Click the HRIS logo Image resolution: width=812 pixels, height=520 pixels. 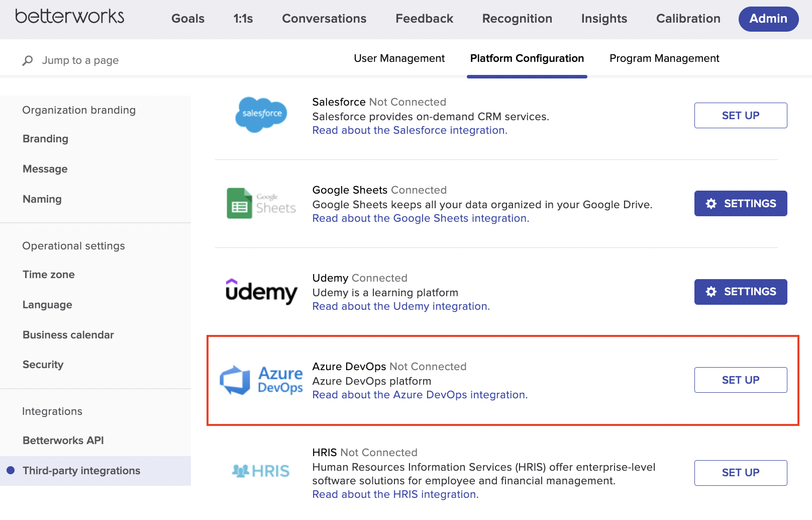pos(261,471)
